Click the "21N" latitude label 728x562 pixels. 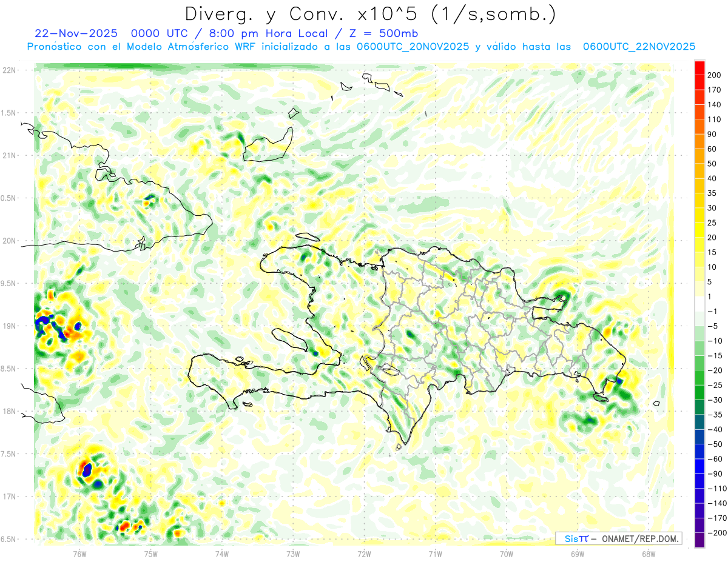[8, 155]
